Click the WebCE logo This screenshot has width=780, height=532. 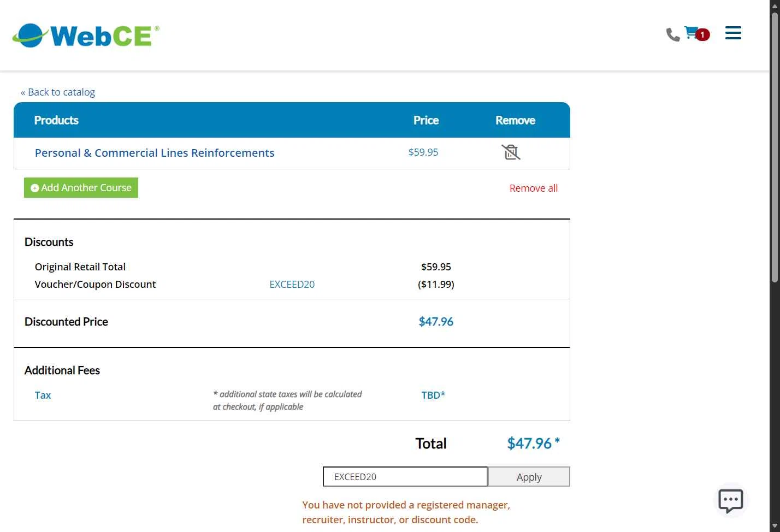86,36
